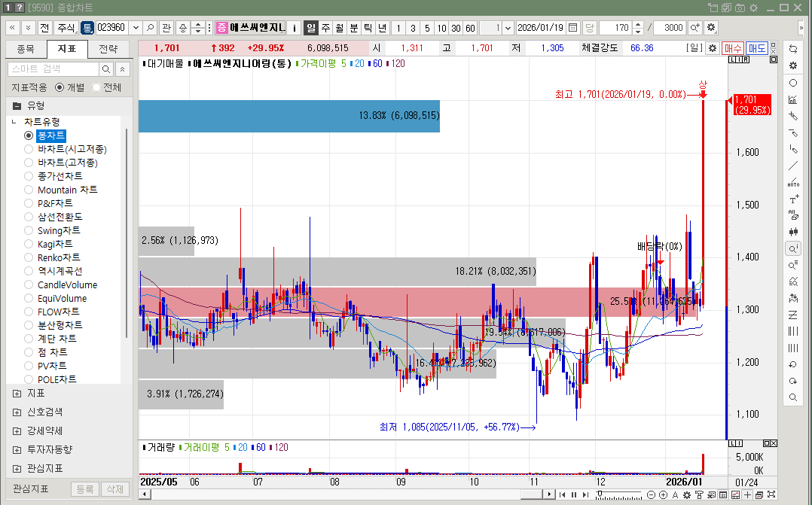Screen dimensions: 812x505
Task: Select the diagonal trend line tool
Action: [793, 166]
